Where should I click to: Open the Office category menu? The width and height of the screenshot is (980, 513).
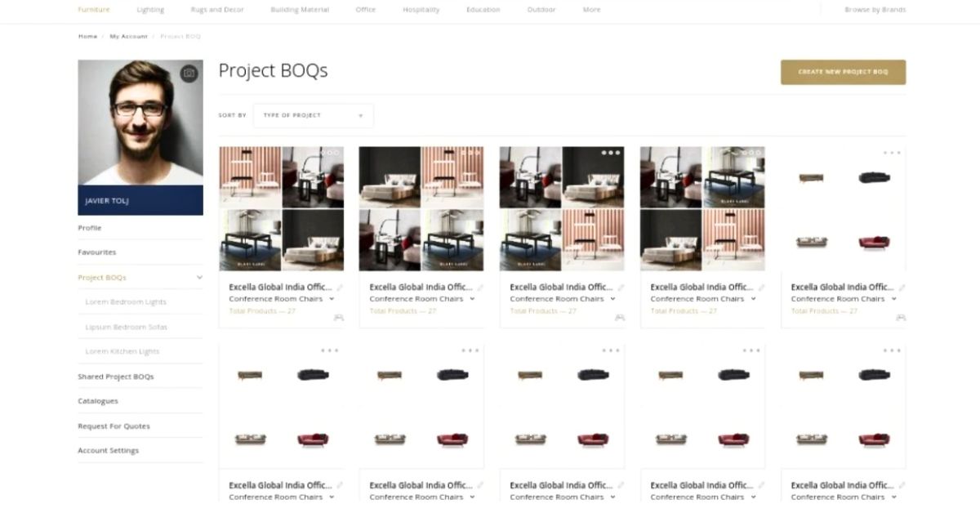coord(366,10)
